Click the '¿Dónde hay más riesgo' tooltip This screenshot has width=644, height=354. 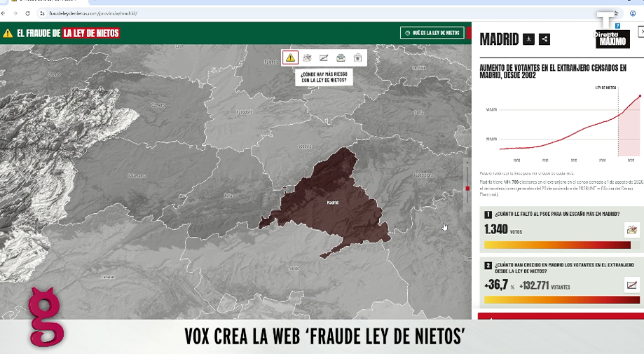pos(324,77)
